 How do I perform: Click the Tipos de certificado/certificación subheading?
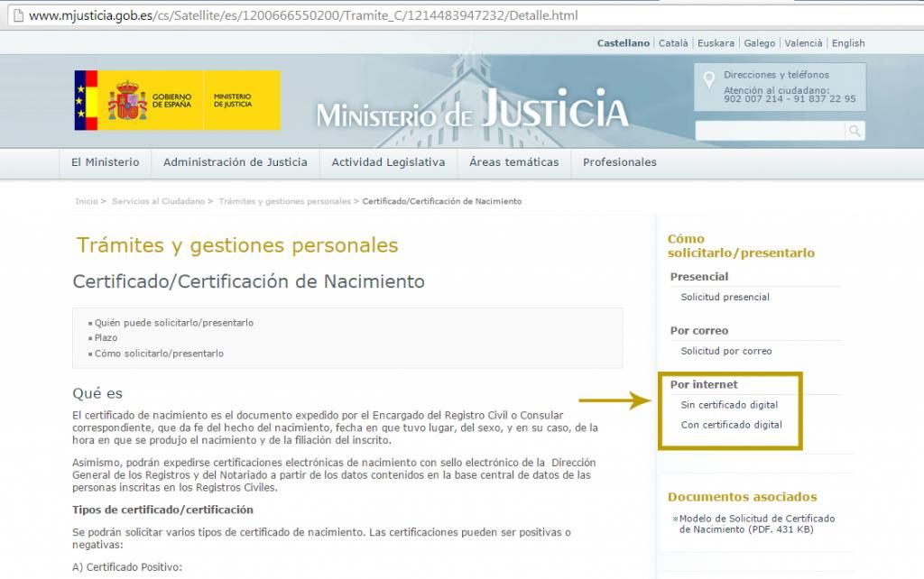click(x=162, y=510)
